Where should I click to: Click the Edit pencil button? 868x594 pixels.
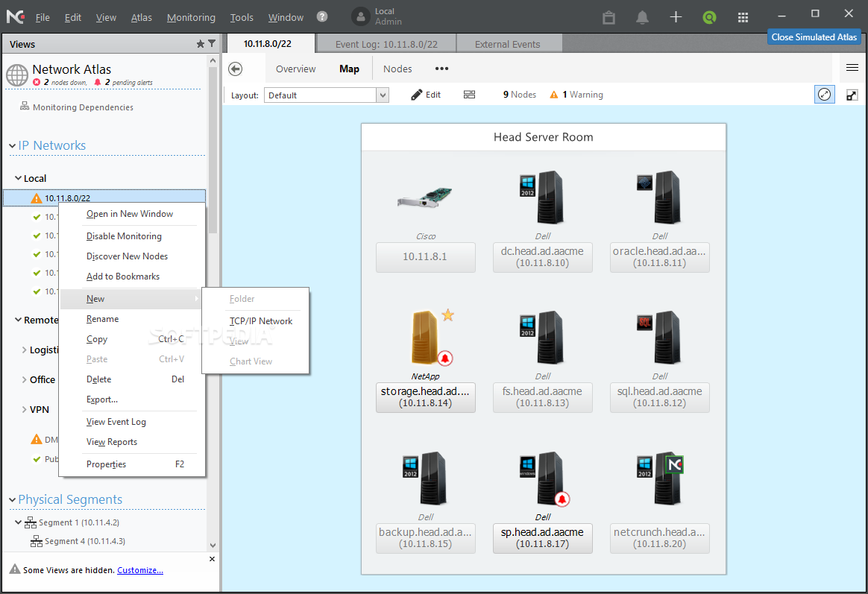tap(426, 95)
